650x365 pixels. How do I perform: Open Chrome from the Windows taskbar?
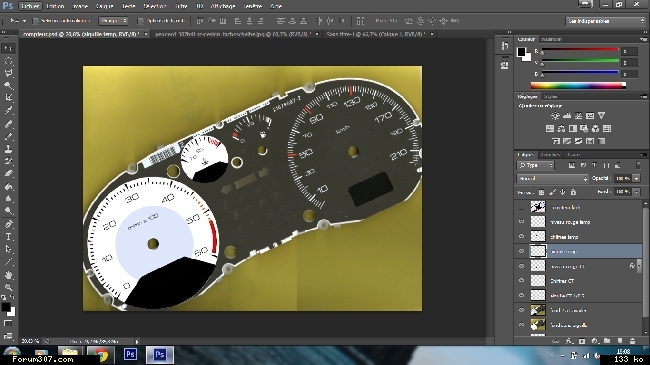(101, 355)
